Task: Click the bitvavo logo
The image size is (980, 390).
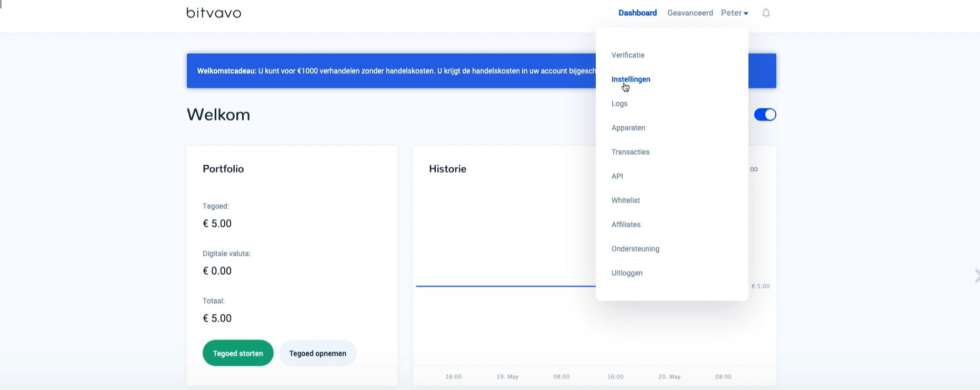Action: pyautogui.click(x=214, y=13)
